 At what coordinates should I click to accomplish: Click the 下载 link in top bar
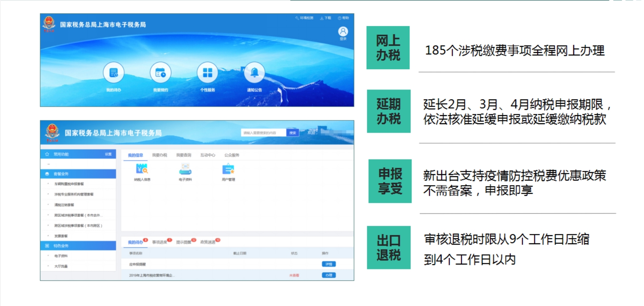326,18
